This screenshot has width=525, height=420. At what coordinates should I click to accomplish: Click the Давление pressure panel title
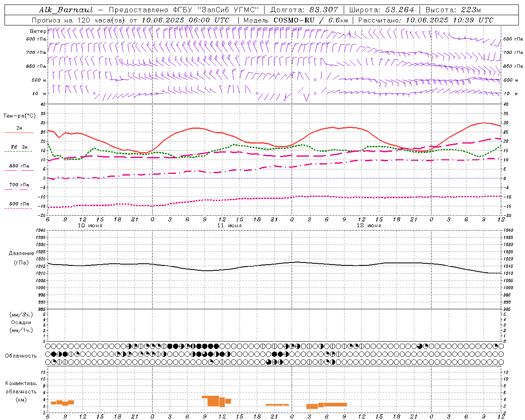pos(21,253)
